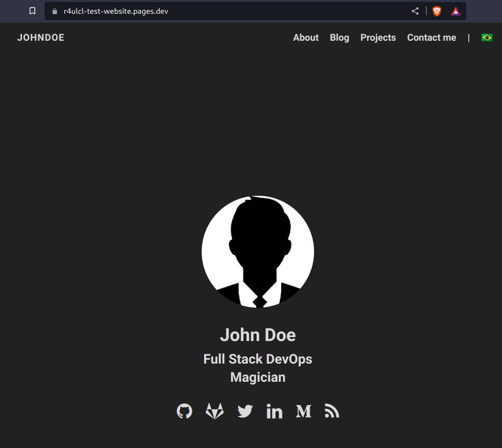The image size is (502, 448).
Task: Open the Brave Shields icon
Action: 436,11
